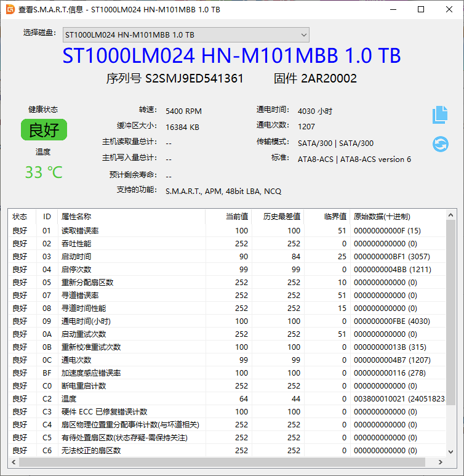Click the SATA/300 | SATA/300 transfer mode
The image size is (464, 476).
[335, 143]
